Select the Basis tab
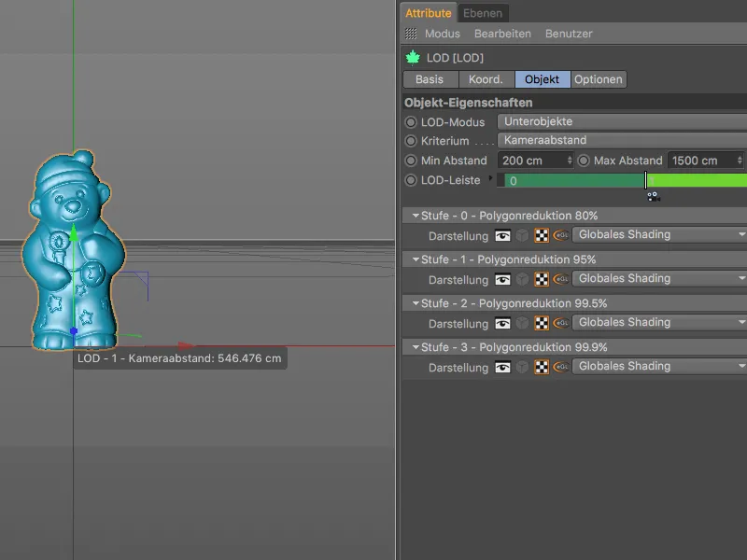This screenshot has width=747, height=560. click(430, 79)
